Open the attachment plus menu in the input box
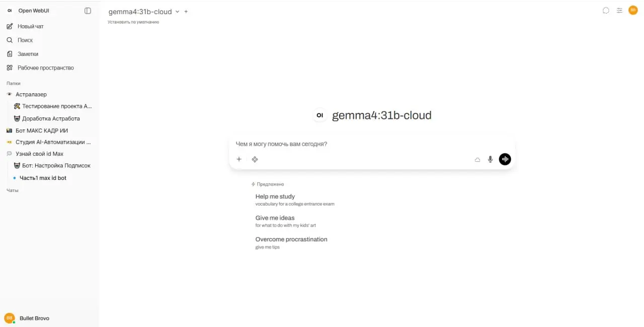 (239, 159)
